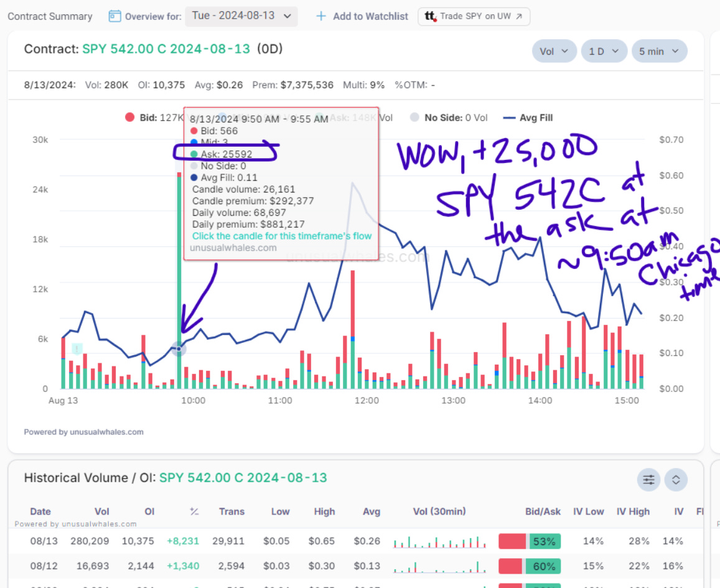Click the OI change plus-minus column header

194,511
